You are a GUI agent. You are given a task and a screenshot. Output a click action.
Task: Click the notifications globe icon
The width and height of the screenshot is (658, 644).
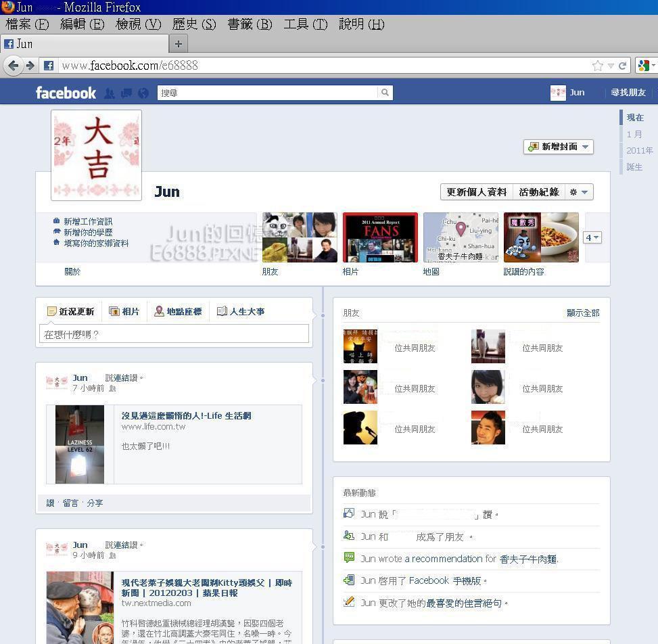[142, 93]
